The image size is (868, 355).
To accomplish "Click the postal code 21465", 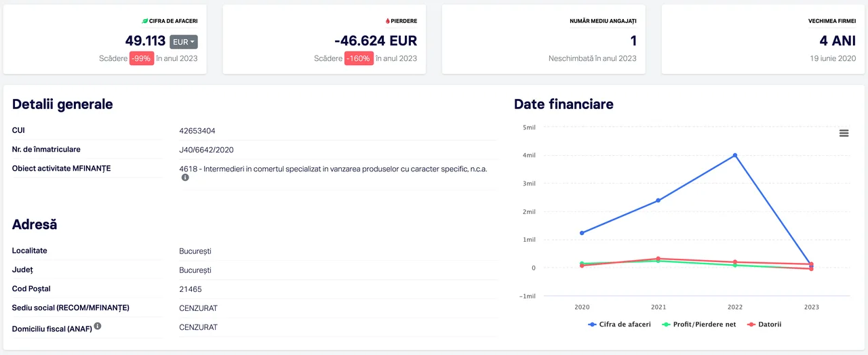I will pos(190,289).
